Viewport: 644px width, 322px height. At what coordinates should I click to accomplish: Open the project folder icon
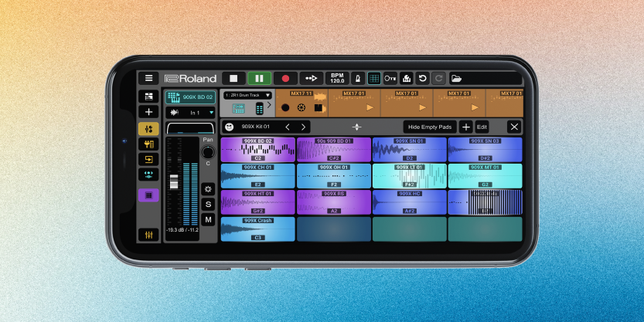pos(456,78)
